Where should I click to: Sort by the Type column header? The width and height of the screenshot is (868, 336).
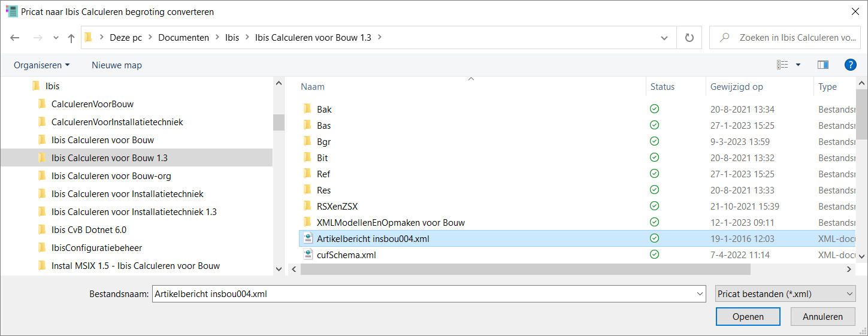[827, 87]
